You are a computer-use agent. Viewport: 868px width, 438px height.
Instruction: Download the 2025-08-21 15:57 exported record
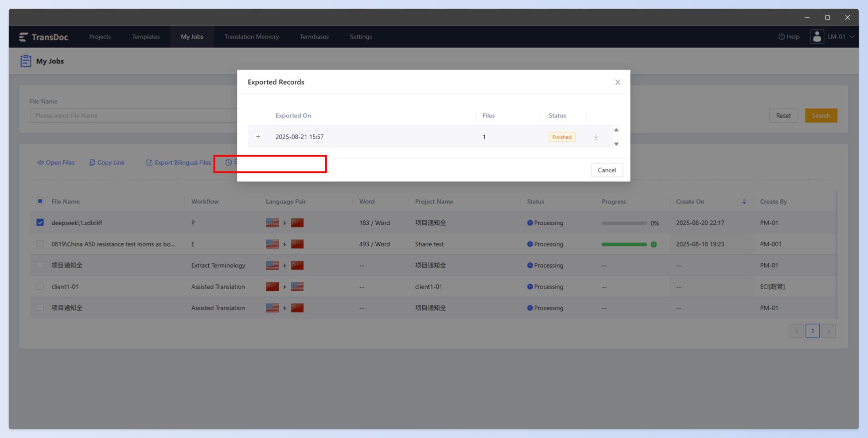596,137
